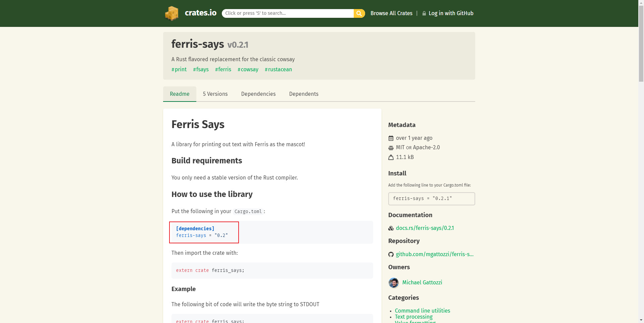Click the GitHub icon under Repository
This screenshot has height=323, width=644.
(391, 254)
